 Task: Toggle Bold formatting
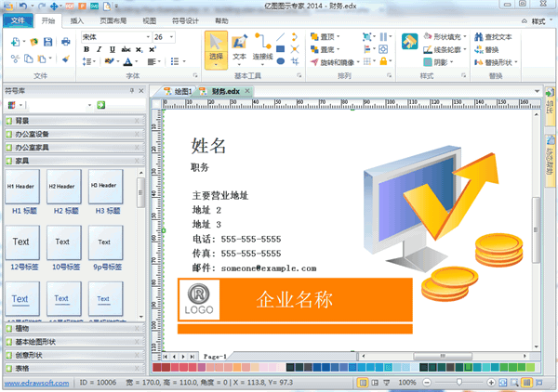click(86, 49)
